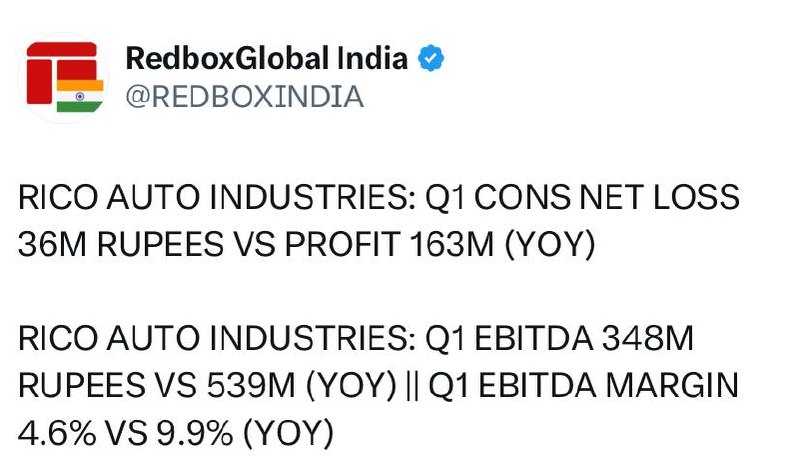Screen dimensions: 800x466
Task: Click the blue verified checkmark badge
Action: point(431,58)
